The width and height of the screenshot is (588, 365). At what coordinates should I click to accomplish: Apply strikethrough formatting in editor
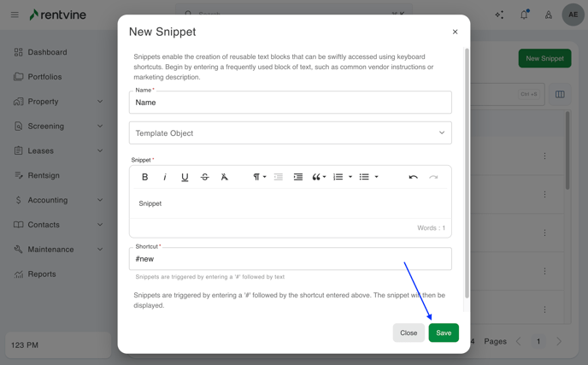(204, 177)
